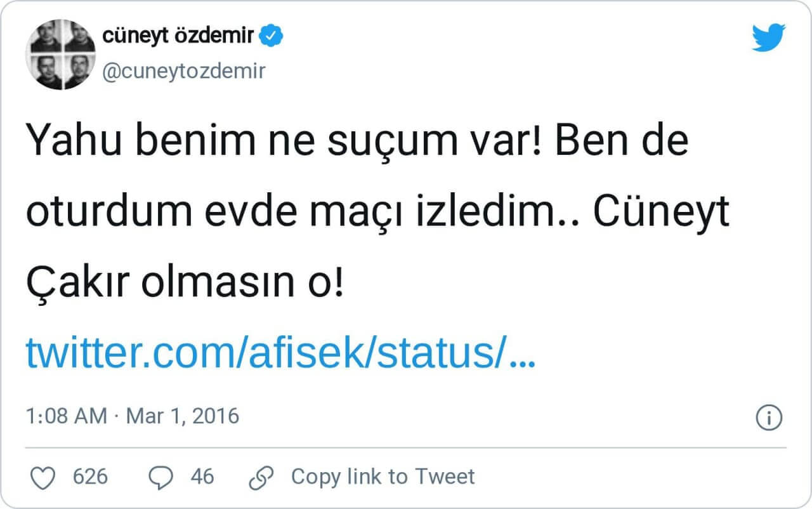This screenshot has height=509, width=812.
Task: Click the chain link icon
Action: click(x=261, y=477)
